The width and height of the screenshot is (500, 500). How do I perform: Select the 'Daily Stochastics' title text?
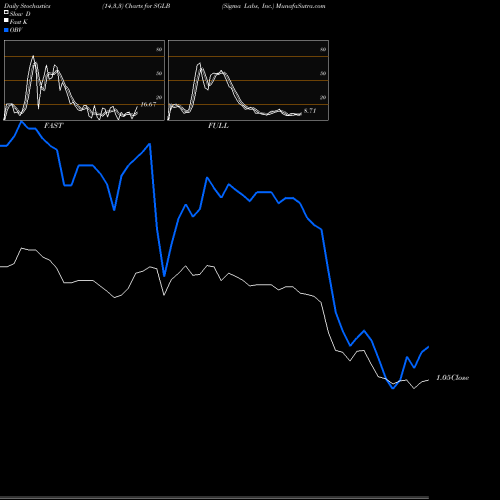tap(27, 6)
